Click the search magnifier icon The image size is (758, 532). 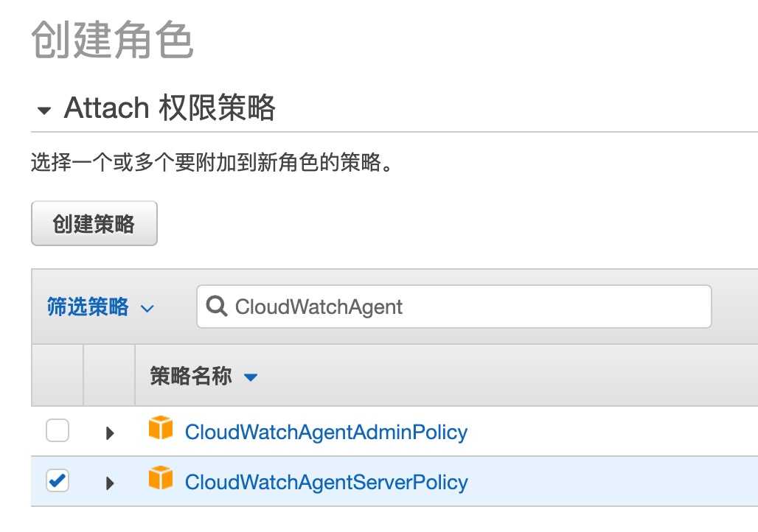click(x=217, y=307)
